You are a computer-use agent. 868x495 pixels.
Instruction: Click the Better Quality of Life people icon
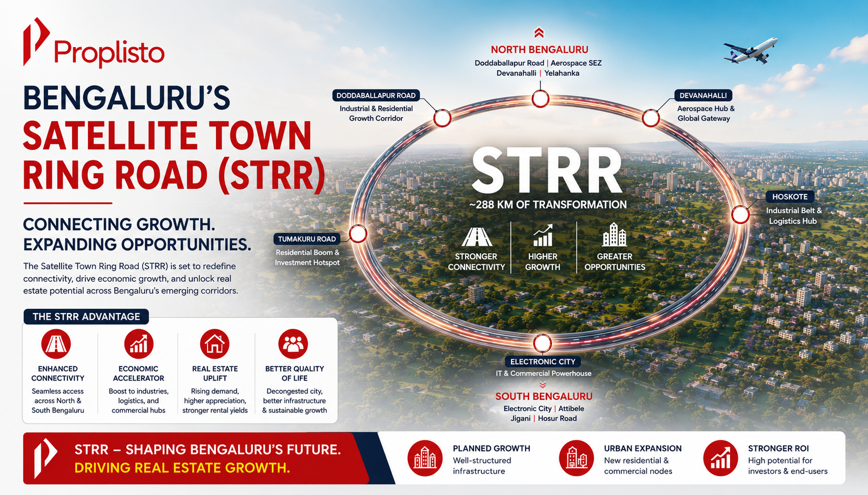point(293,344)
